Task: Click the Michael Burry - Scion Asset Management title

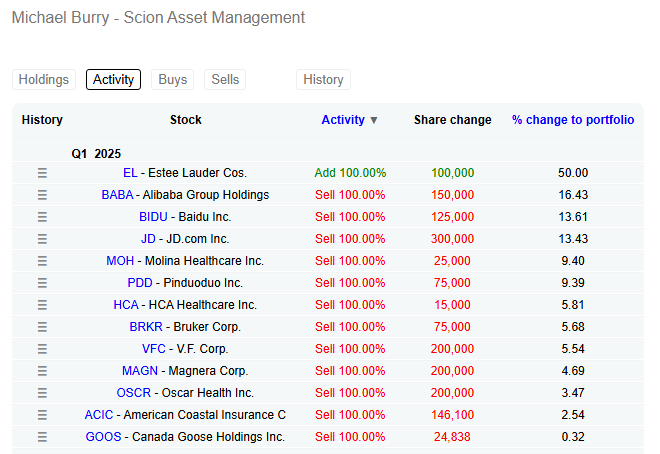Action: 158,18
